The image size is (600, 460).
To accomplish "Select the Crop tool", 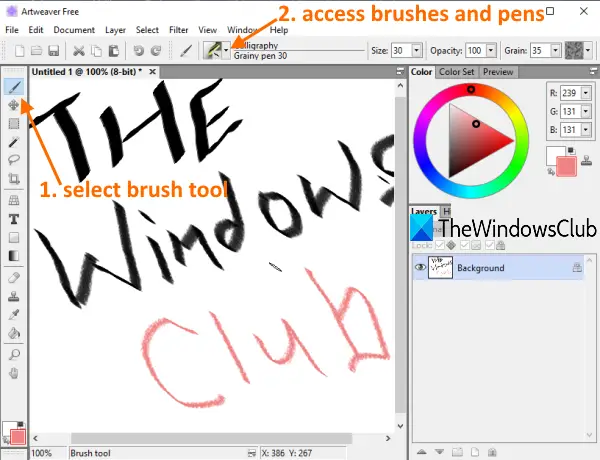I will pyautogui.click(x=14, y=178).
